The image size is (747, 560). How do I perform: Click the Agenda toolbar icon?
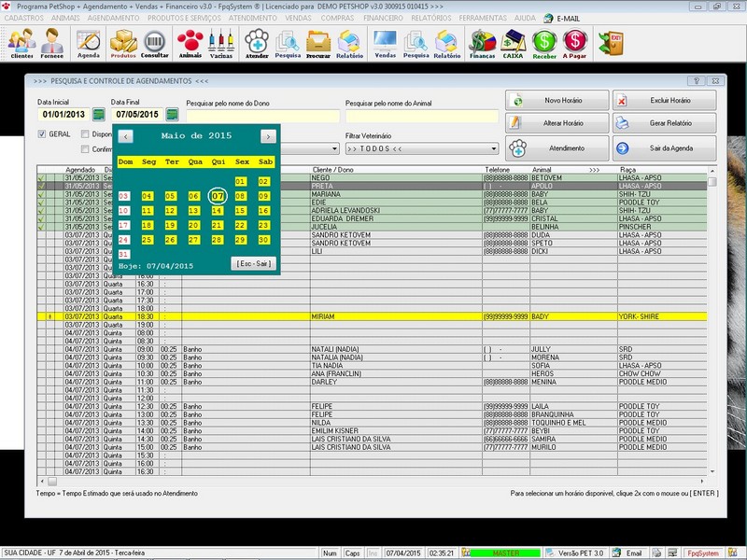pos(89,43)
